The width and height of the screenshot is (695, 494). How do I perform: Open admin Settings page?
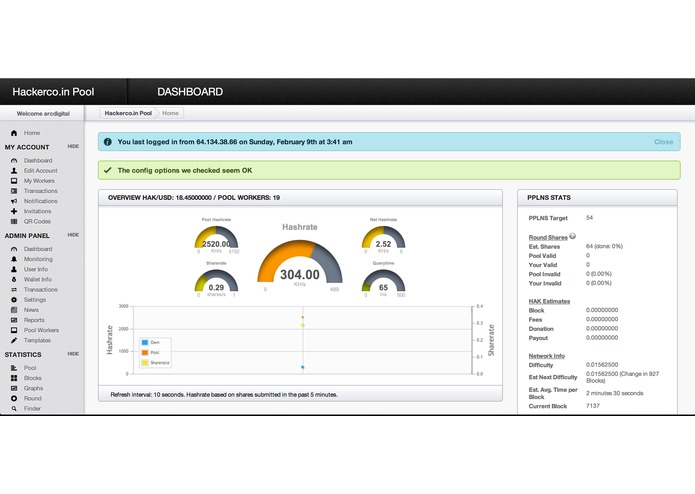[35, 300]
